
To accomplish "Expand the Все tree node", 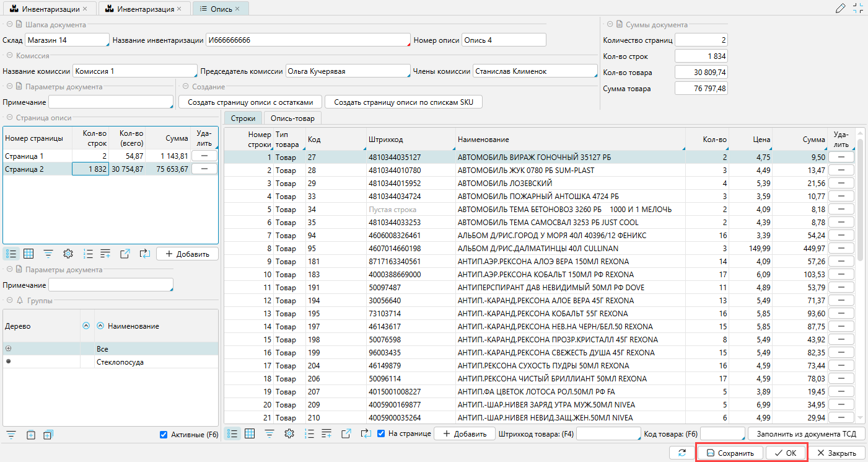I will click(8, 349).
